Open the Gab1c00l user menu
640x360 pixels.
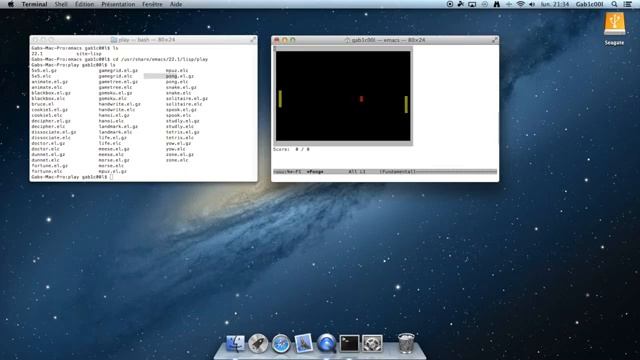589,4
